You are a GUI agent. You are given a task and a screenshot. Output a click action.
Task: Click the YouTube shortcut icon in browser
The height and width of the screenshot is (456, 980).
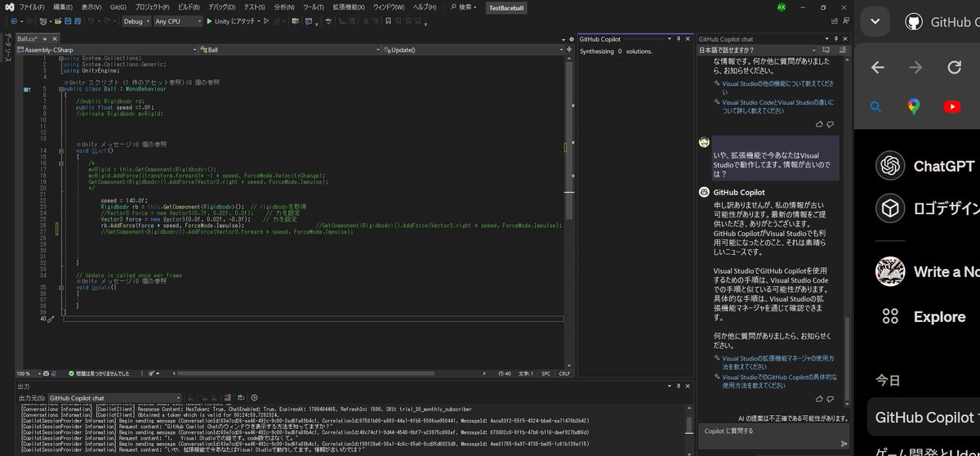951,106
